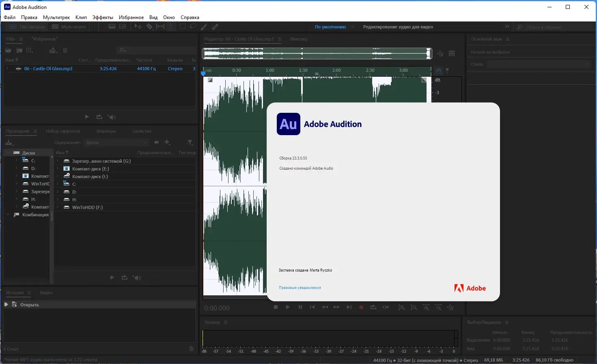Viewport: 597px width, 364px height.
Task: Click the Правовые уведомления link
Action: click(x=300, y=287)
